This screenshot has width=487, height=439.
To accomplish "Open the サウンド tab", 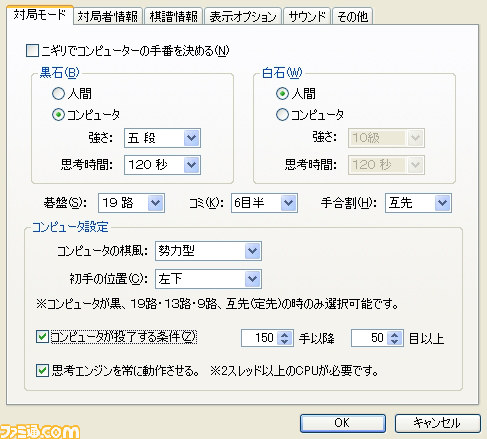I will coord(307,16).
